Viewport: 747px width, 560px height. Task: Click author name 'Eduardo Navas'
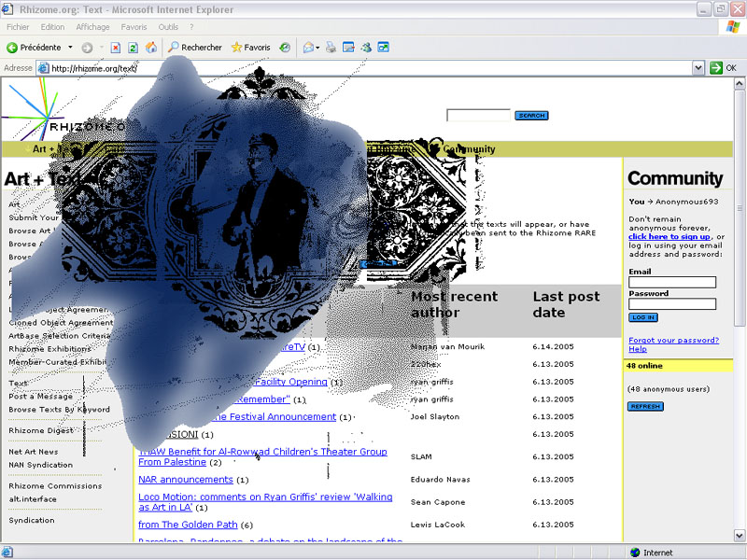click(x=440, y=480)
